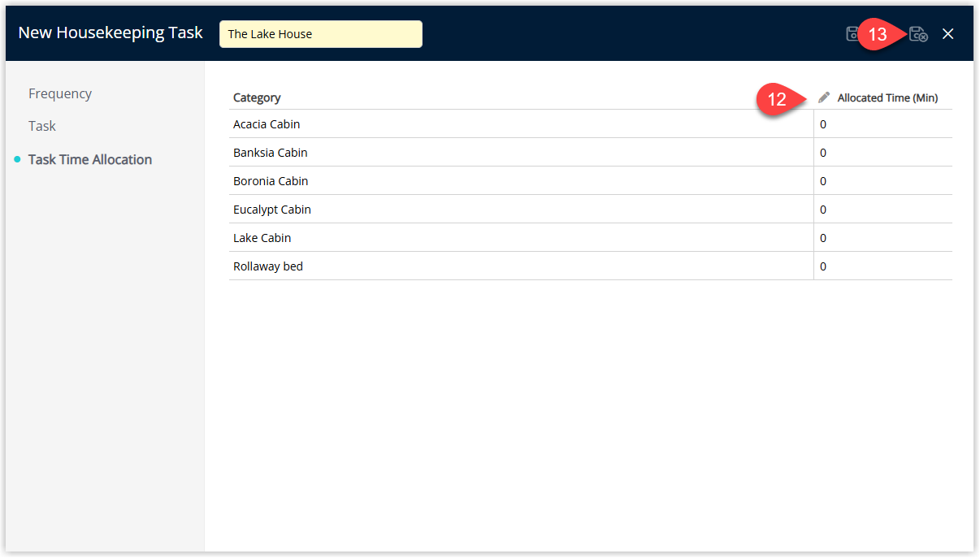This screenshot has width=980, height=558.
Task: Select Task Time Allocation in sidebar
Action: (90, 159)
